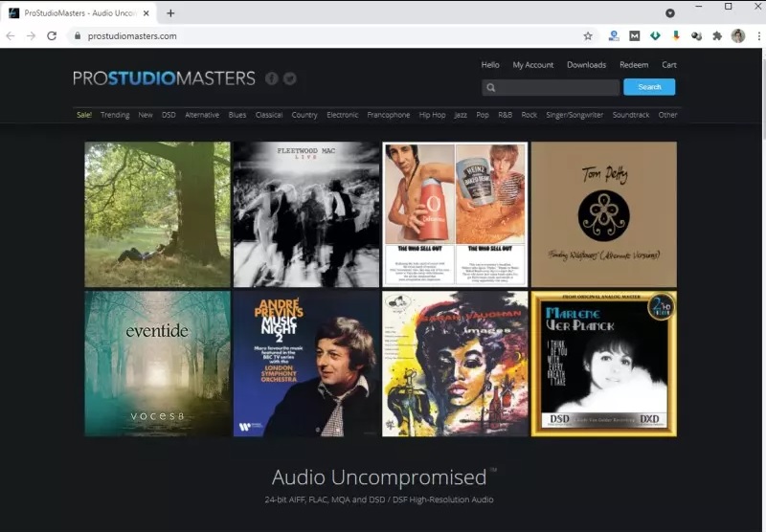Open André Previn's Music Night 2 album

(x=306, y=364)
